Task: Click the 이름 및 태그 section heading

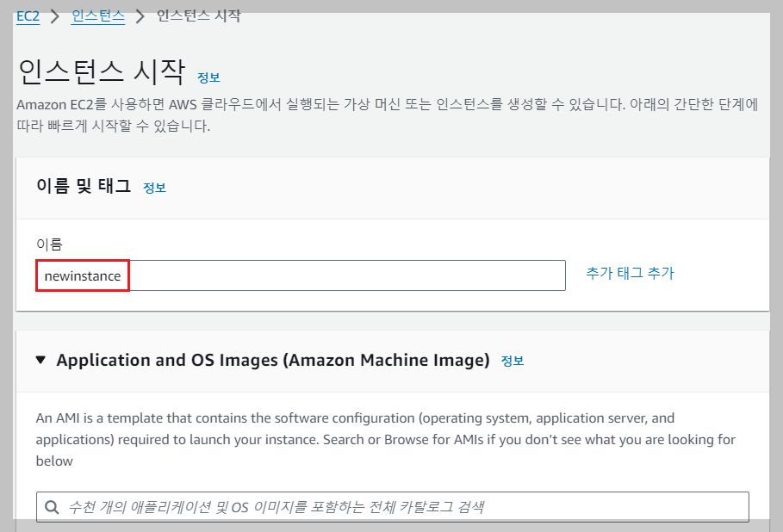Action: (x=84, y=186)
